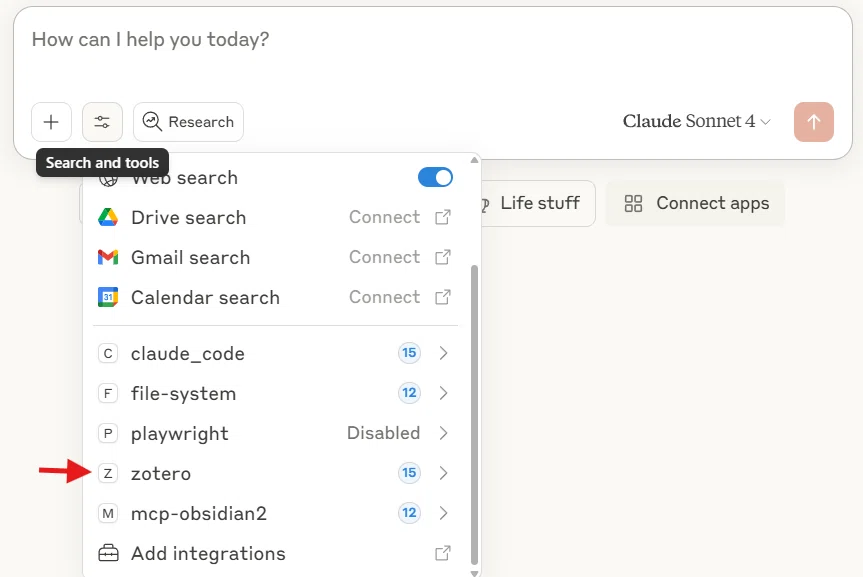Click the Connect apps grid icon
Screen dimensions: 863x577
[x=633, y=204]
